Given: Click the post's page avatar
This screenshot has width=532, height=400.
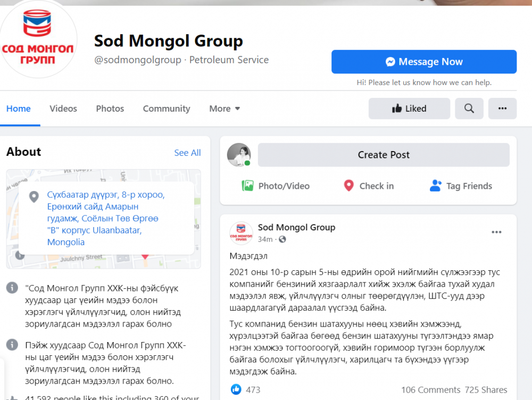Looking at the screenshot, I should [241, 233].
